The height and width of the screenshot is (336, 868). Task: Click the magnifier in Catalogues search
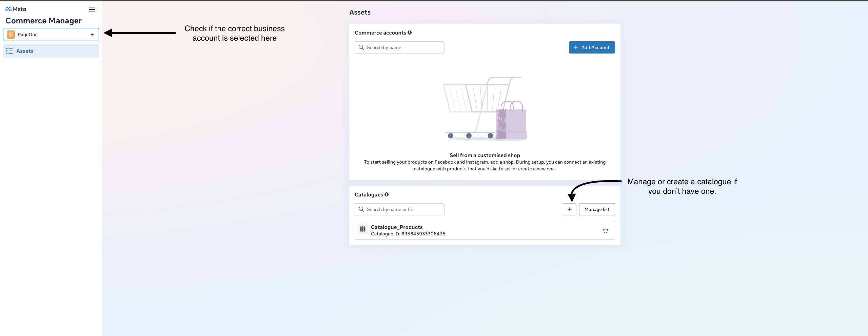[x=361, y=209]
